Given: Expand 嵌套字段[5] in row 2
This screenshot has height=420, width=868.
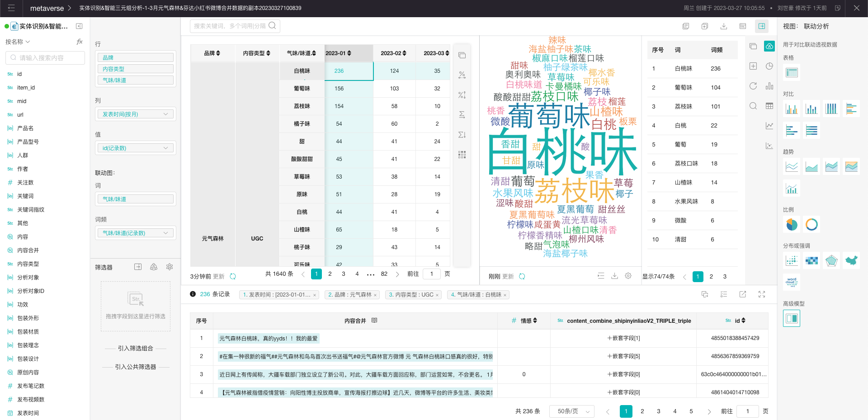Looking at the screenshot, I should point(624,356).
